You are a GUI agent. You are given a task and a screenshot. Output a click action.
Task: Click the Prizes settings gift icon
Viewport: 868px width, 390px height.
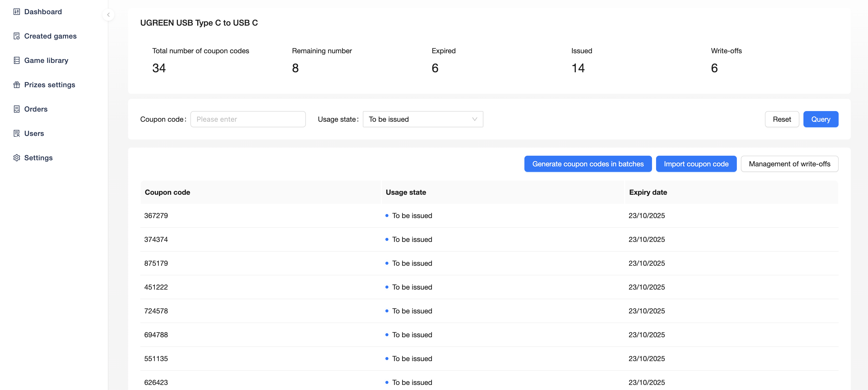point(16,85)
